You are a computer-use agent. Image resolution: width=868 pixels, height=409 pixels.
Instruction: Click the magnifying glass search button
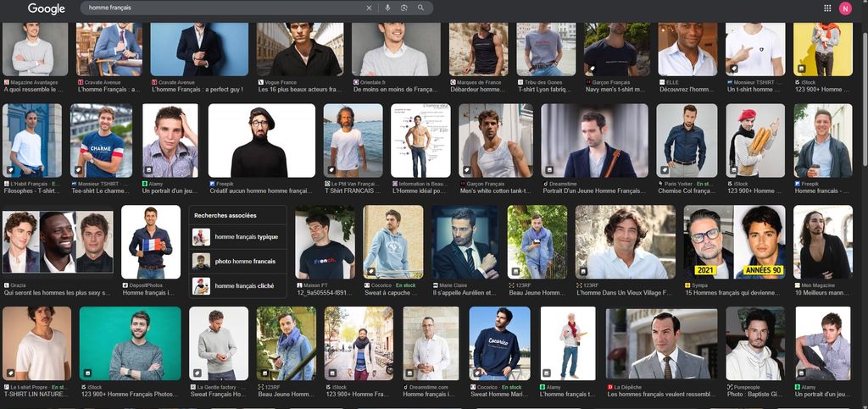coord(420,8)
